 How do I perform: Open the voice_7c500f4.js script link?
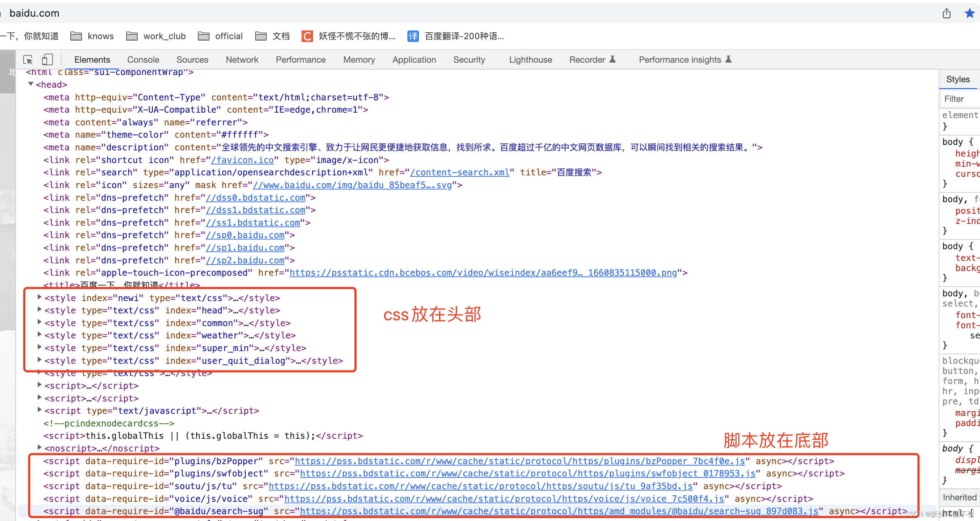504,499
